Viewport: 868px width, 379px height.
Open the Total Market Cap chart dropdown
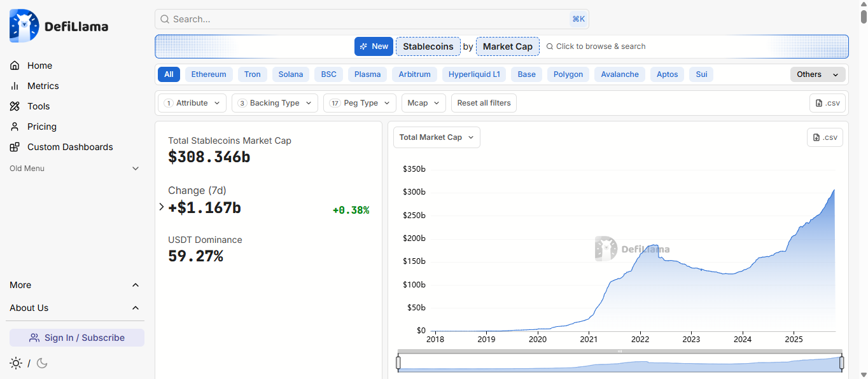pos(437,137)
